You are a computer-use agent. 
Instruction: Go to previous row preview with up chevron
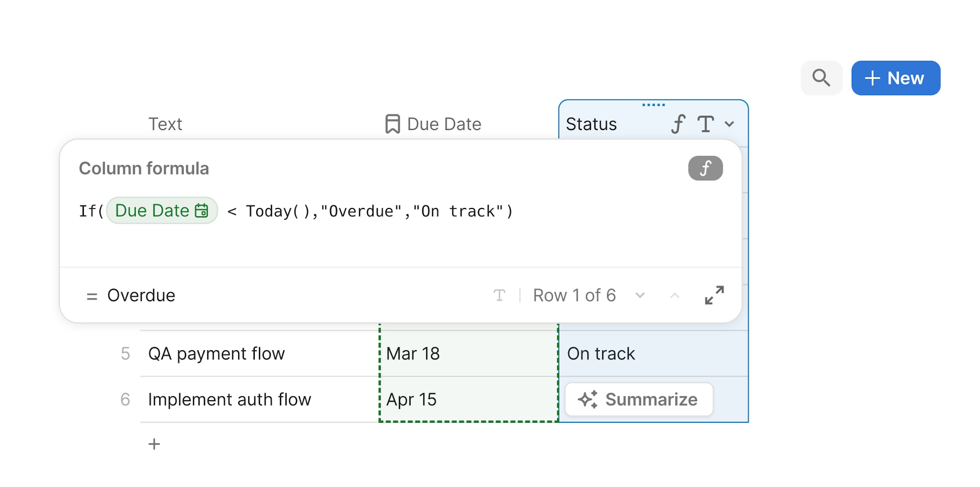point(675,295)
